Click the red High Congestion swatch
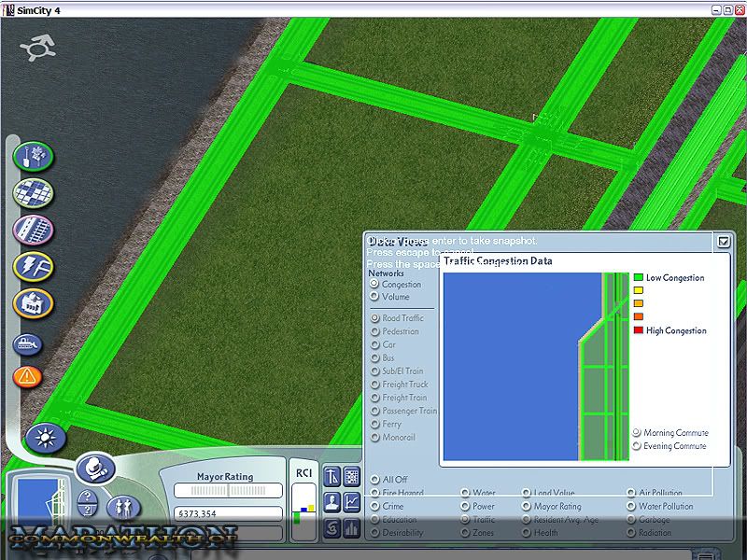 pyautogui.click(x=639, y=330)
